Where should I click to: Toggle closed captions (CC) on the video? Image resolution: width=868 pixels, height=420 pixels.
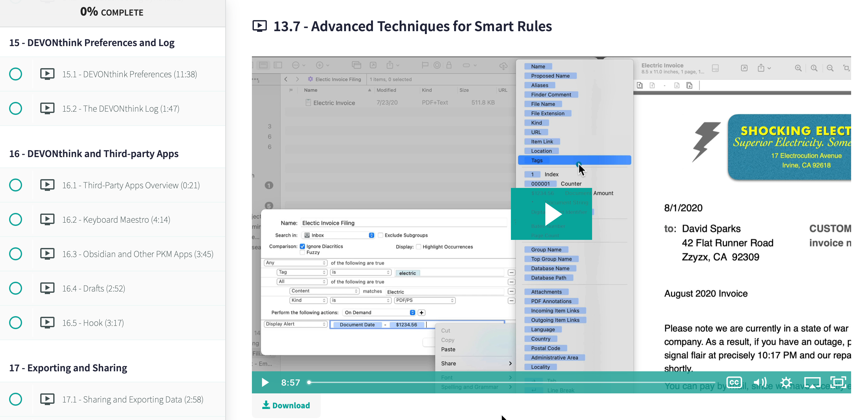734,382
